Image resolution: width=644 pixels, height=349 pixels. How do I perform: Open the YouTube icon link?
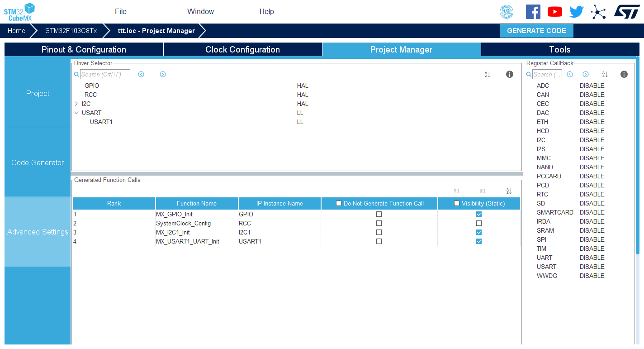coord(555,12)
